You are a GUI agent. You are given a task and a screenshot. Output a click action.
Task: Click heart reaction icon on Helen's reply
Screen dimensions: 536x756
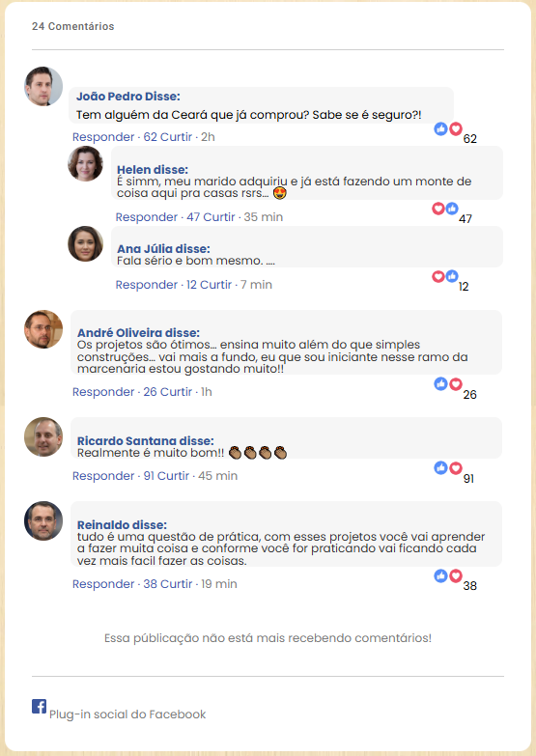438,209
